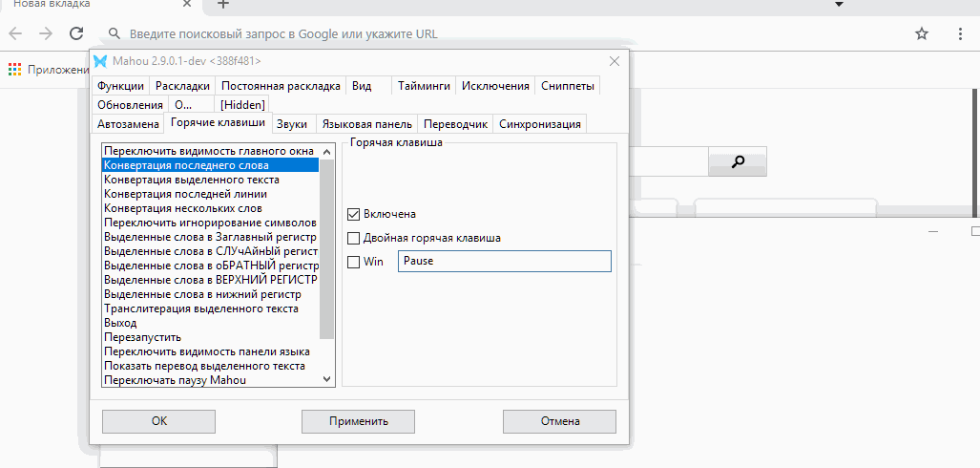Reload page with Chrome refresh icon
Screen dimensions: 980x468
[x=76, y=33]
